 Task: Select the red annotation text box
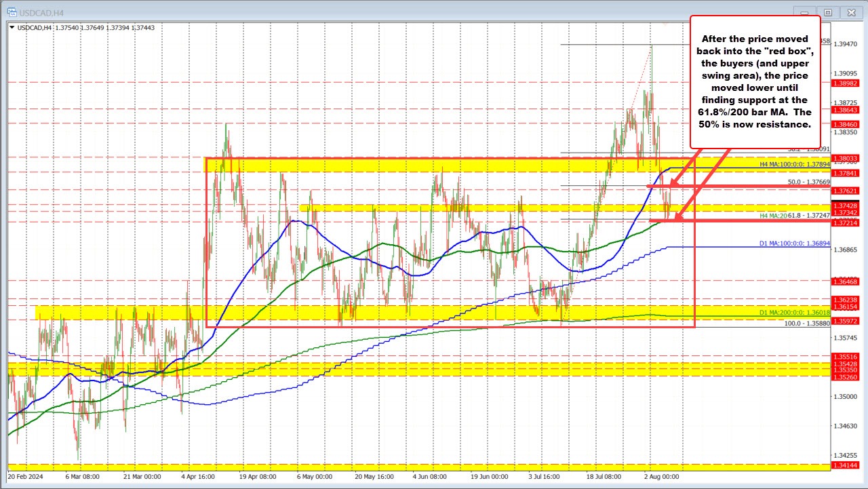tap(755, 85)
